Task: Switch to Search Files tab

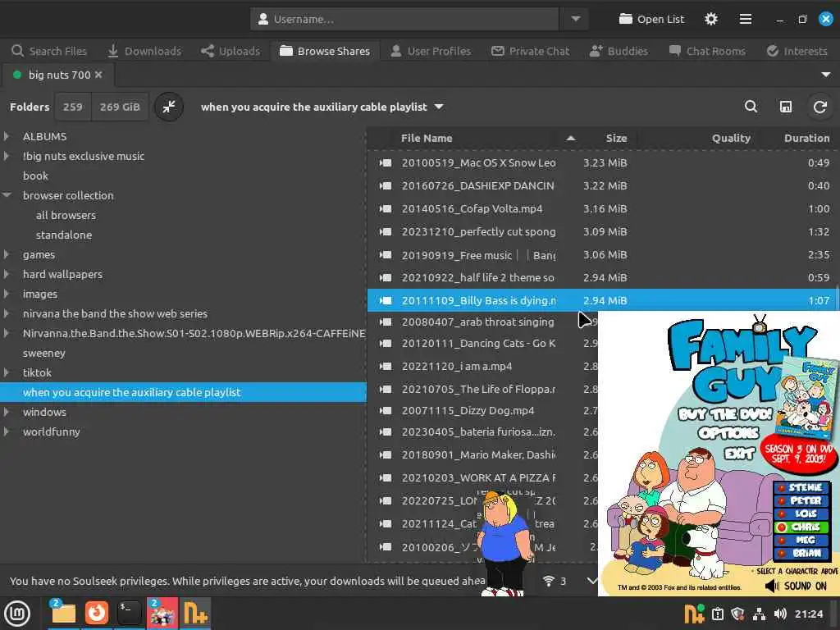Action: [48, 51]
